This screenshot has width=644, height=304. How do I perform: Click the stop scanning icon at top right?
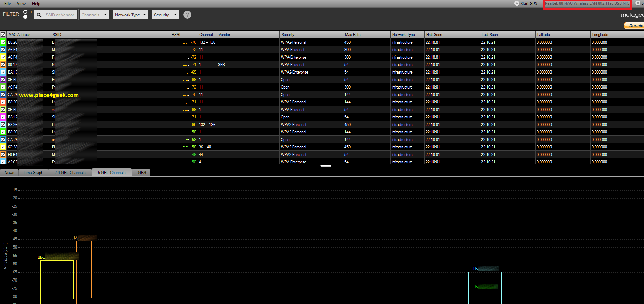click(638, 3)
